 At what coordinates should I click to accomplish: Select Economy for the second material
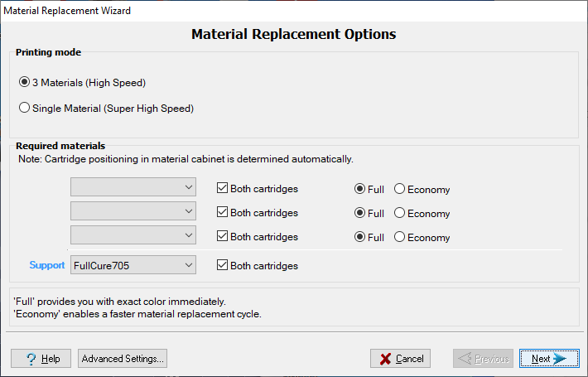point(400,213)
